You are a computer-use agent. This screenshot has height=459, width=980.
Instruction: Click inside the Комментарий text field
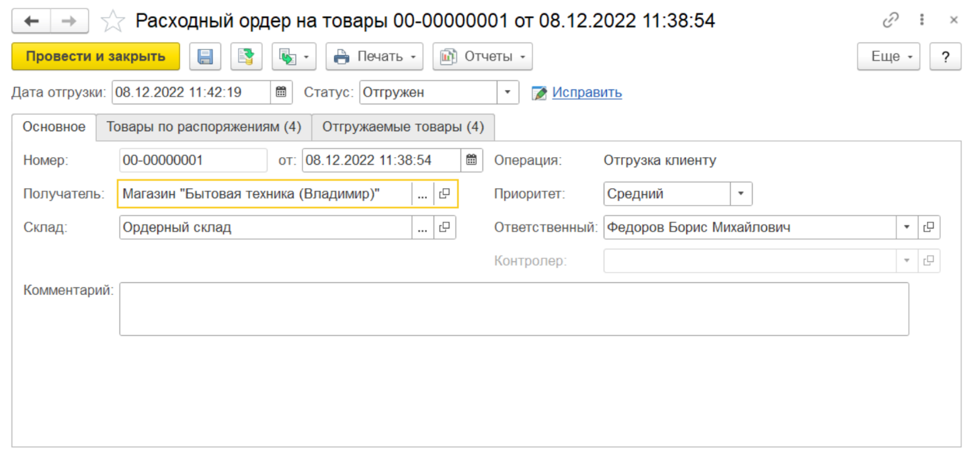coord(514,309)
